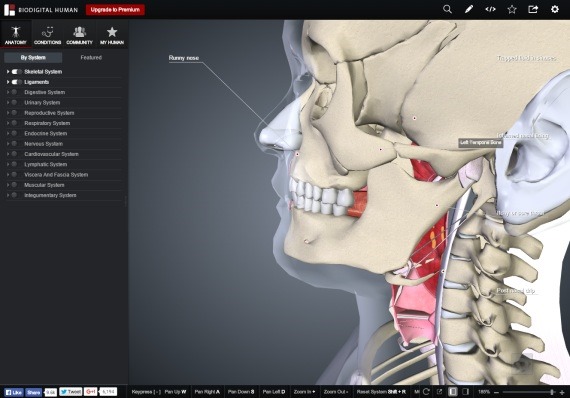Image resolution: width=570 pixels, height=398 pixels.
Task: Enable Cardiovascular System toggle
Action: click(15, 154)
